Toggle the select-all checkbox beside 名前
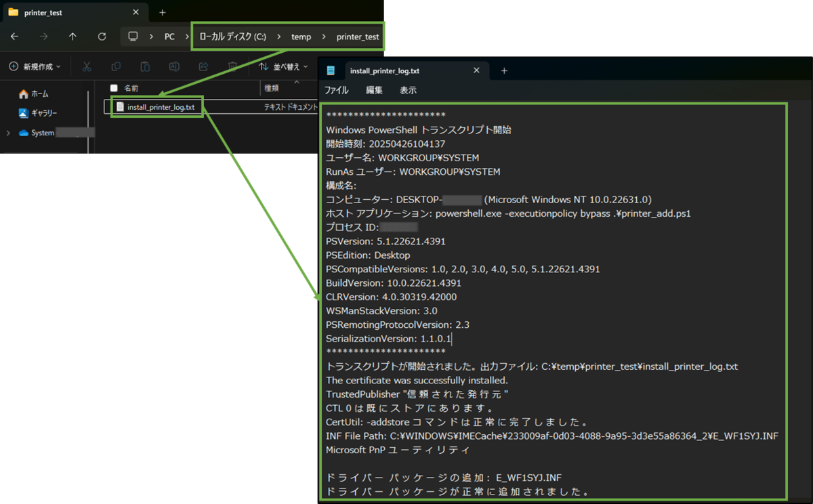This screenshot has width=813, height=504. 114,88
